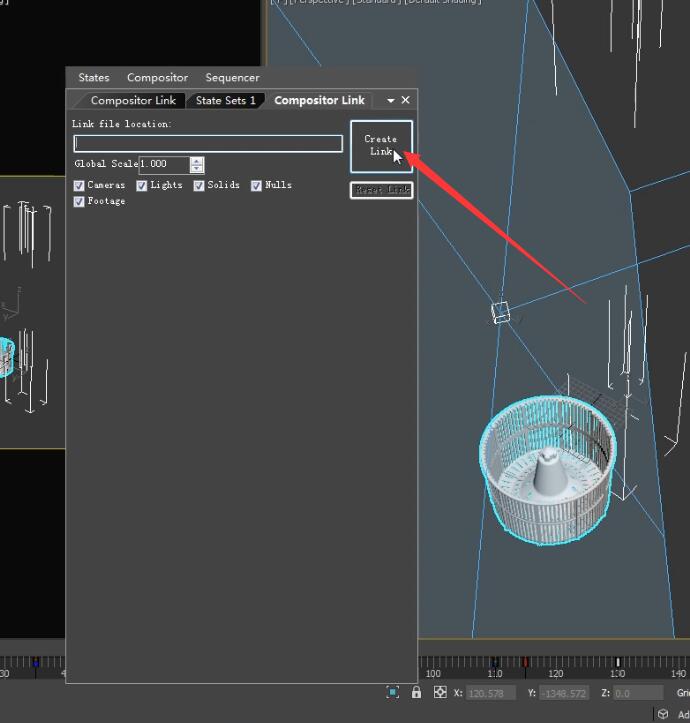The image size is (690, 723).
Task: Click the Global Scale value field
Action: (164, 164)
